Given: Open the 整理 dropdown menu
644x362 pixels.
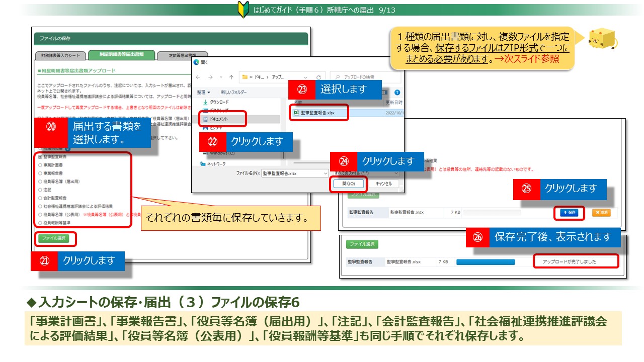Looking at the screenshot, I should [x=204, y=93].
